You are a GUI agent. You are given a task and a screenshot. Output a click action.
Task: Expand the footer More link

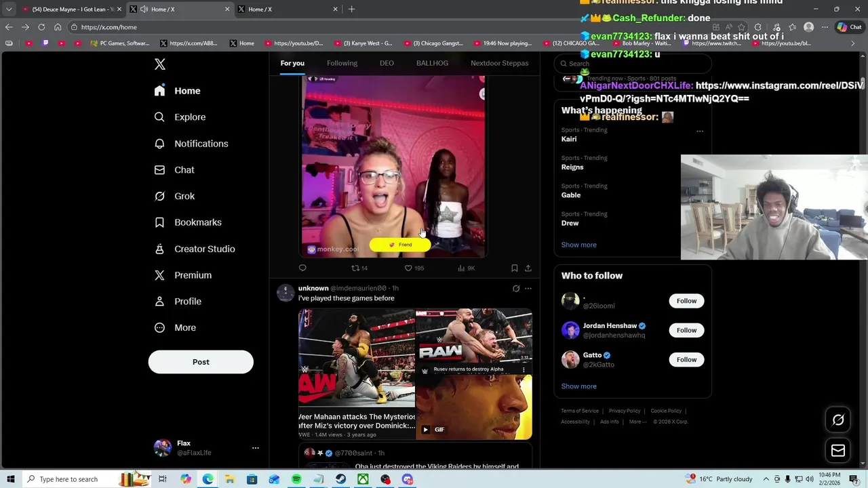point(637,422)
